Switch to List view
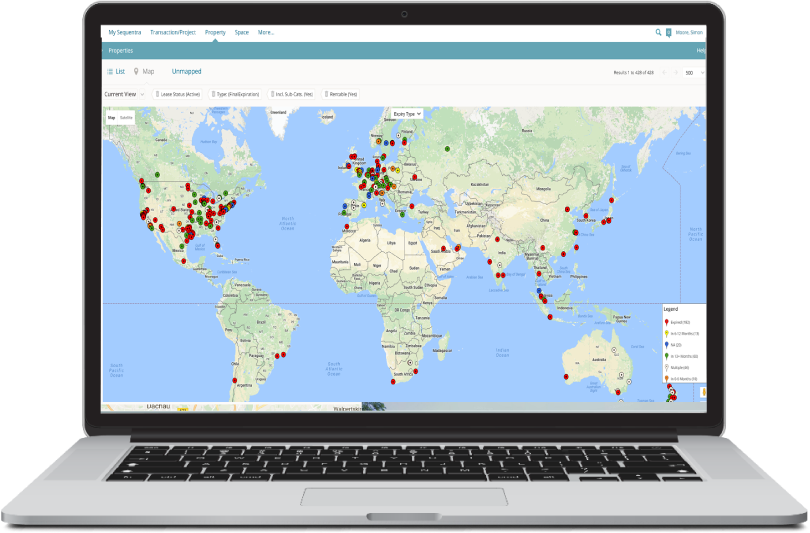 [120, 71]
